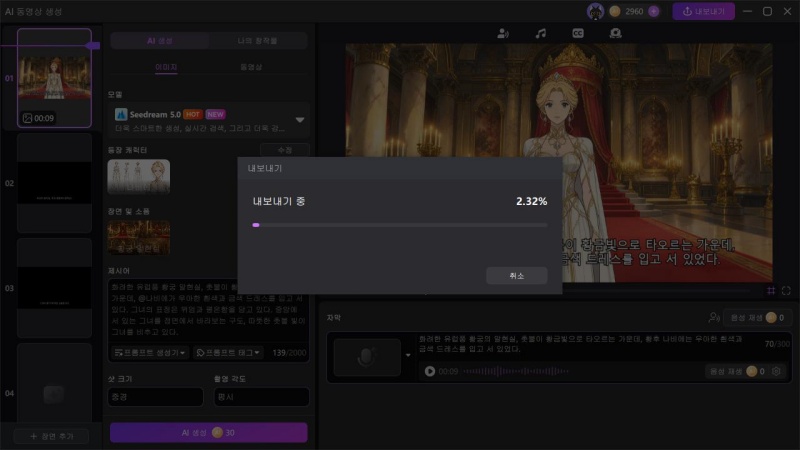Click the AI 생성 30 generate button
Screen dimensions: 800x450
(x=209, y=433)
